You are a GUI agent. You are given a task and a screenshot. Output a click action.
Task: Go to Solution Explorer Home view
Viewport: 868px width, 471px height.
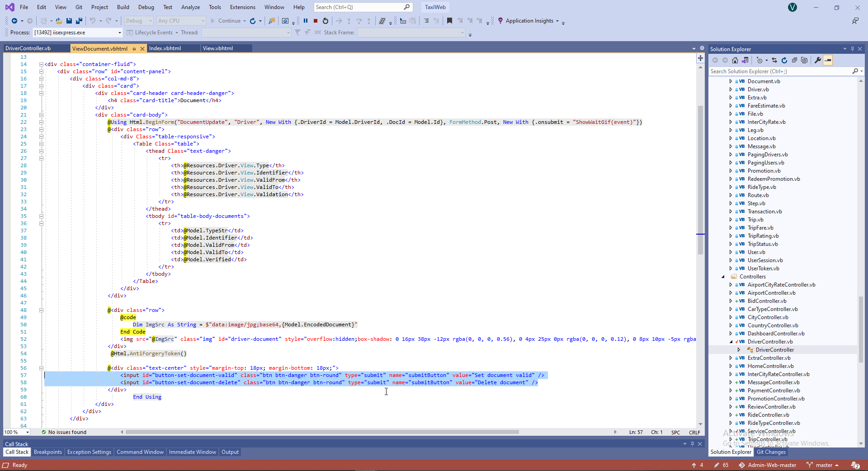(735, 60)
